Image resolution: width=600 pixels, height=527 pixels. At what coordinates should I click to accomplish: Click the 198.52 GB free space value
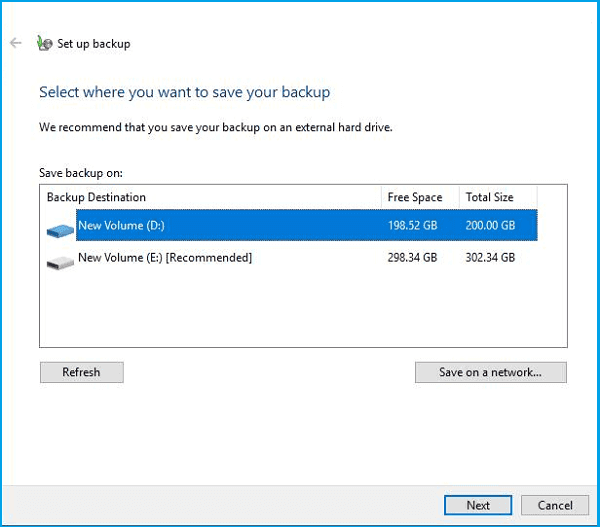point(412,226)
